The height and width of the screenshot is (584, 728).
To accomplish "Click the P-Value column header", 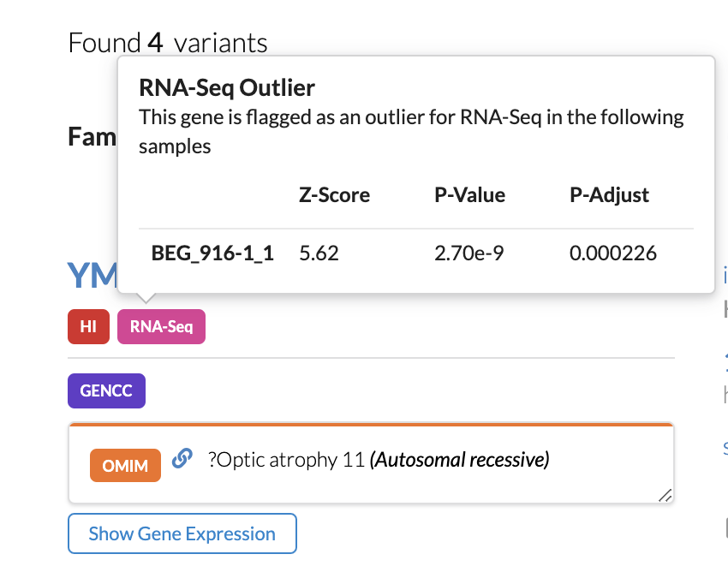I will point(469,195).
